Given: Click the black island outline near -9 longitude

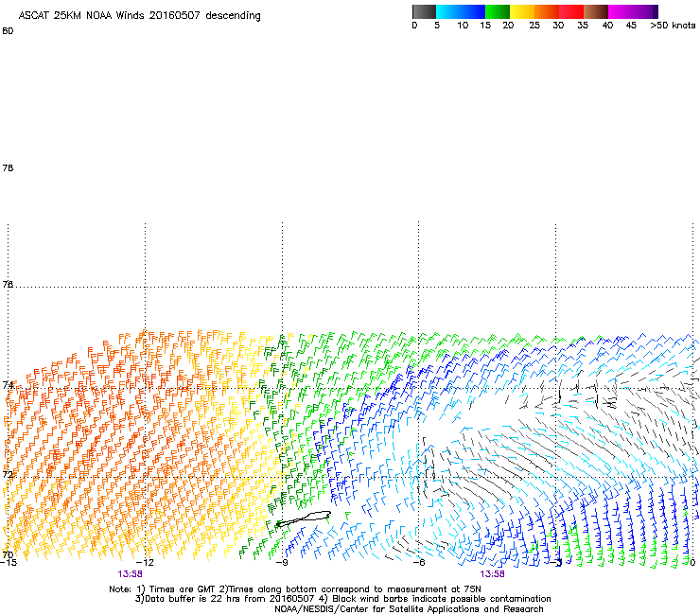Looking at the screenshot, I should 303,518.
